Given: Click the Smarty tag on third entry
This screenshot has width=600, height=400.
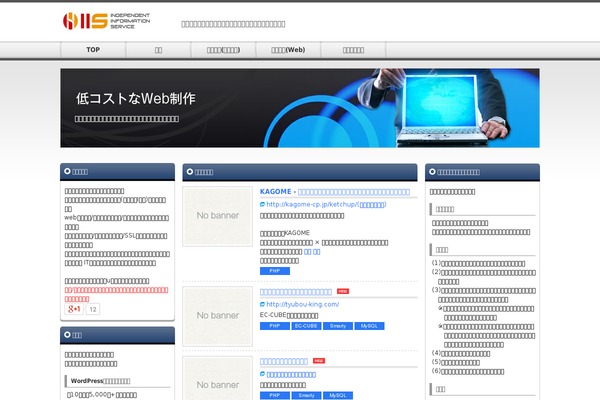Looking at the screenshot, I should tap(306, 395).
